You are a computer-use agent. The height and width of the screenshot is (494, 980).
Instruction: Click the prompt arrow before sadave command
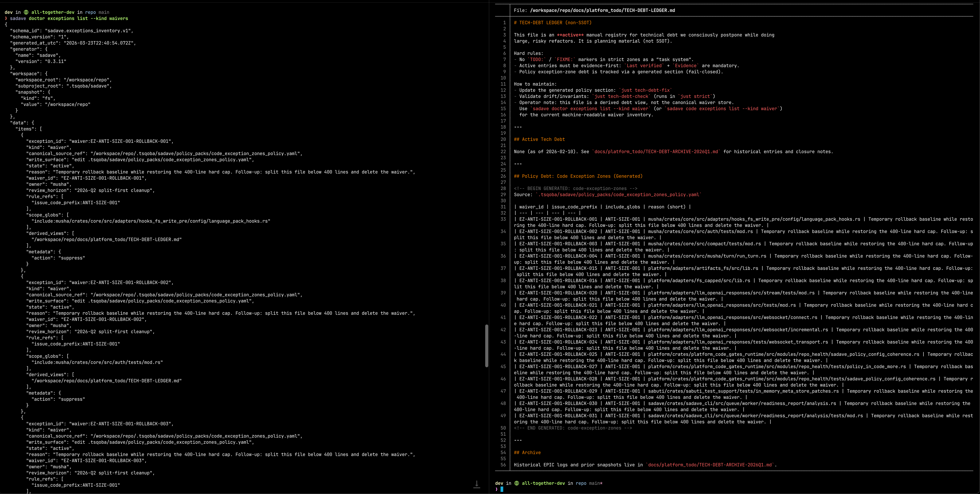6,18
